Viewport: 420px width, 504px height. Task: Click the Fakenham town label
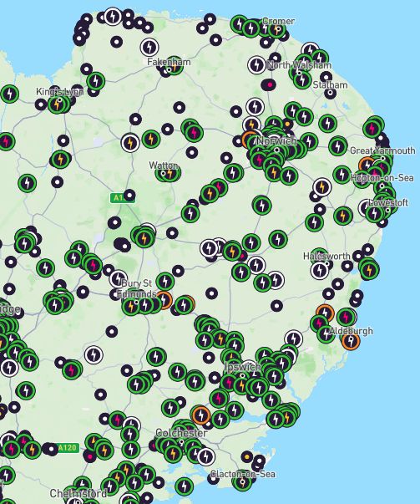169,62
